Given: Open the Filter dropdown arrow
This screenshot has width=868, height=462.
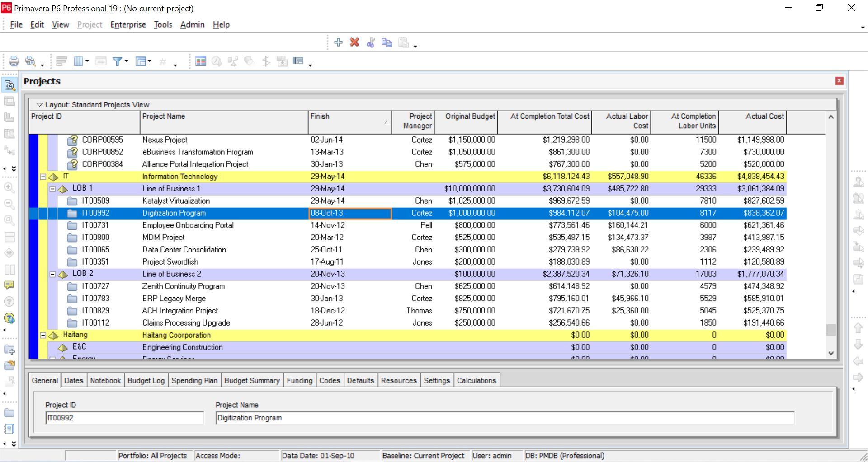Looking at the screenshot, I should [127, 61].
